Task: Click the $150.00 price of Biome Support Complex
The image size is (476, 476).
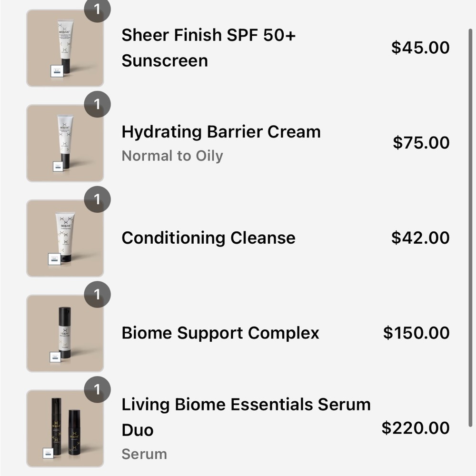Action: click(x=417, y=332)
